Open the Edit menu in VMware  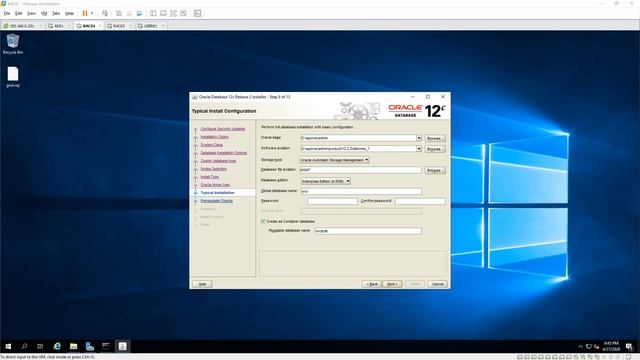(19, 13)
